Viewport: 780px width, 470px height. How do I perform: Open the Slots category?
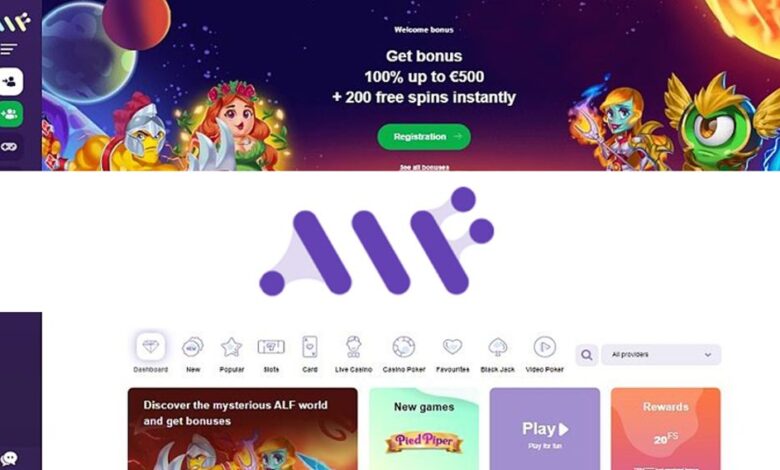271,354
